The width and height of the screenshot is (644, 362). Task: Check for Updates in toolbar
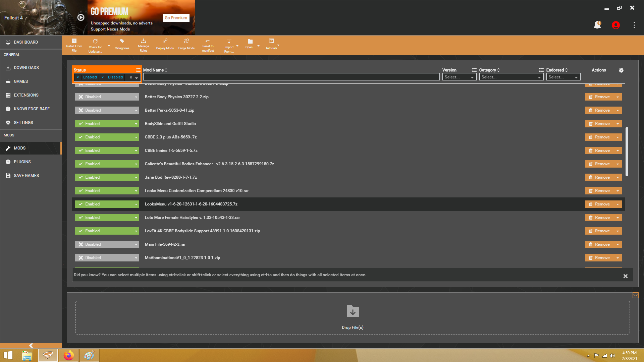click(95, 45)
